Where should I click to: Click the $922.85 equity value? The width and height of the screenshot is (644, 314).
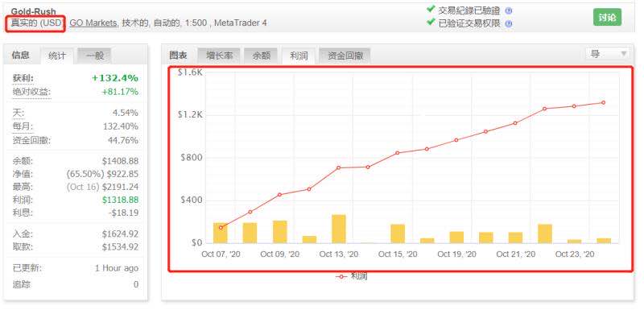tap(123, 174)
